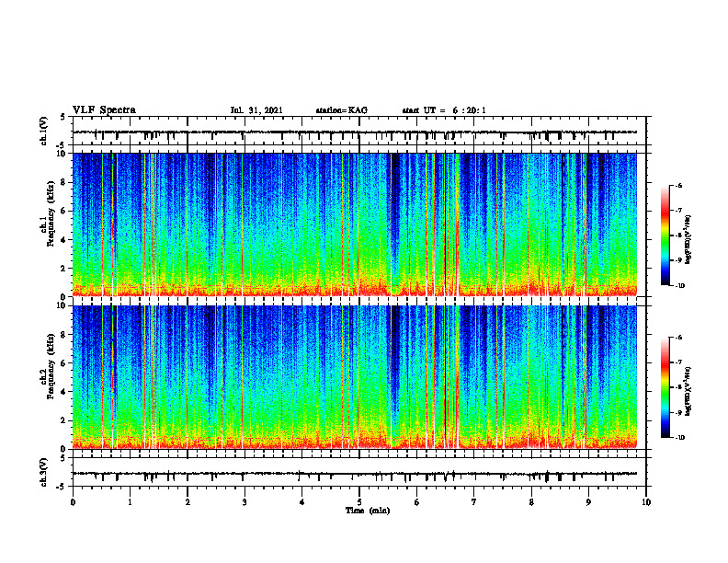Click the "3" tick on the time axis
This screenshot has height=563, width=728.
(x=245, y=502)
